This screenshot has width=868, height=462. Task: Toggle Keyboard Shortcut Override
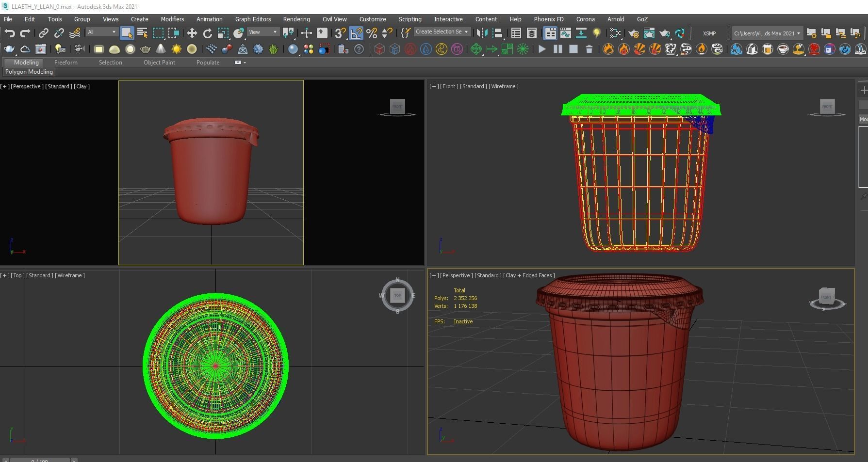point(322,33)
